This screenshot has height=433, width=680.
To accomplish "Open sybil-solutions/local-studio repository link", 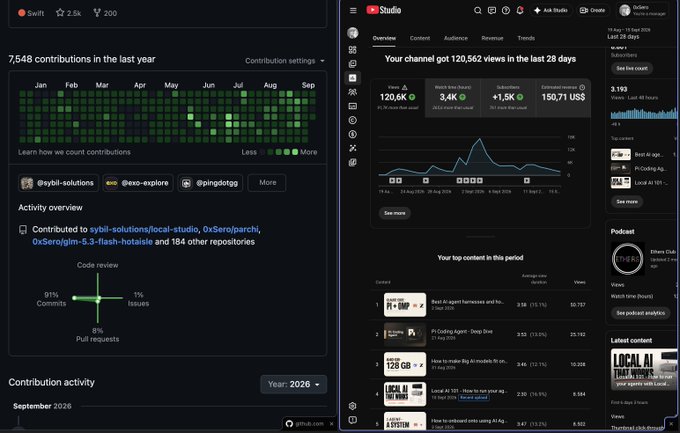I will click(x=144, y=229).
